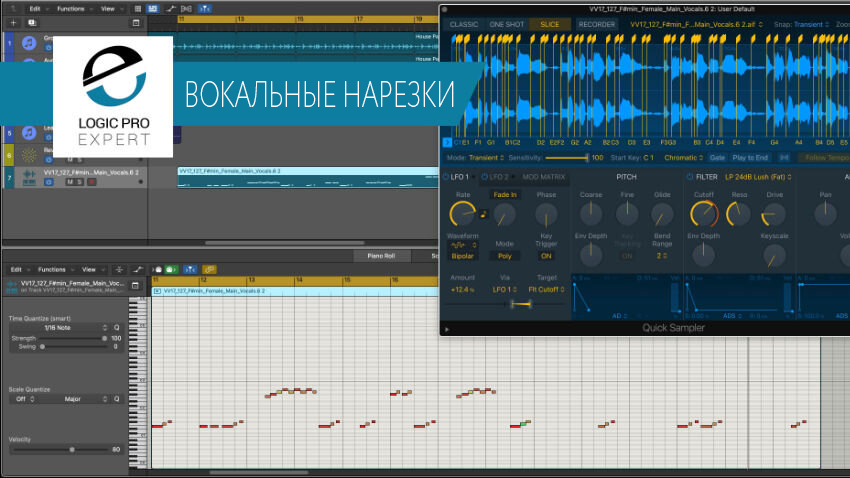
Task: Click the disclosure triangle at bottom-left of Quick Sampler
Action: point(447,329)
